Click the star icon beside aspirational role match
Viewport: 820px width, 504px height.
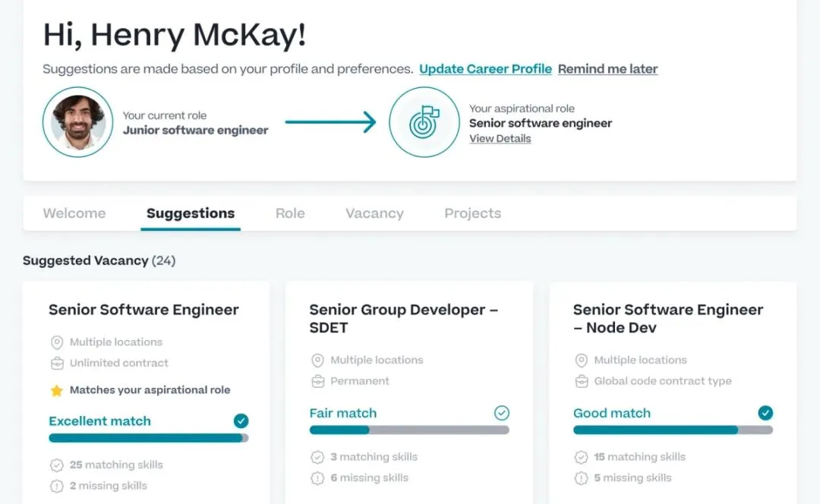56,390
